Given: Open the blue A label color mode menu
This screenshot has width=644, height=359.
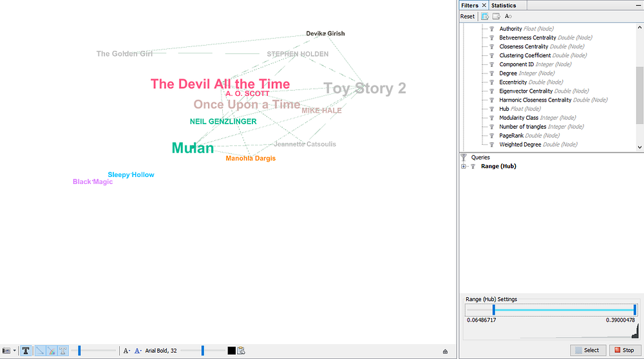Looking at the screenshot, I should [x=138, y=351].
